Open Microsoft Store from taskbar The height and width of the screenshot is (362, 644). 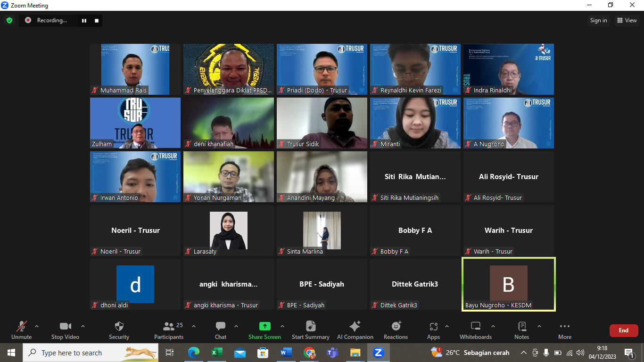263,353
